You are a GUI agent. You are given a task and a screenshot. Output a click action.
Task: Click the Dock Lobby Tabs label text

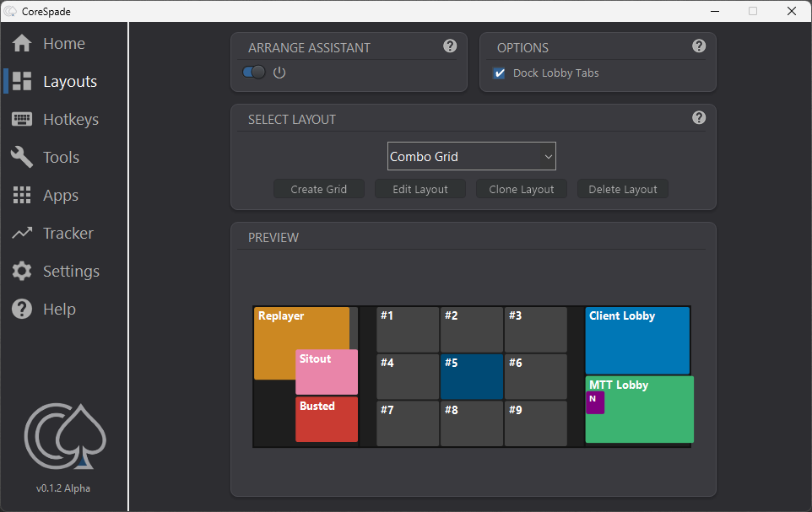click(555, 73)
